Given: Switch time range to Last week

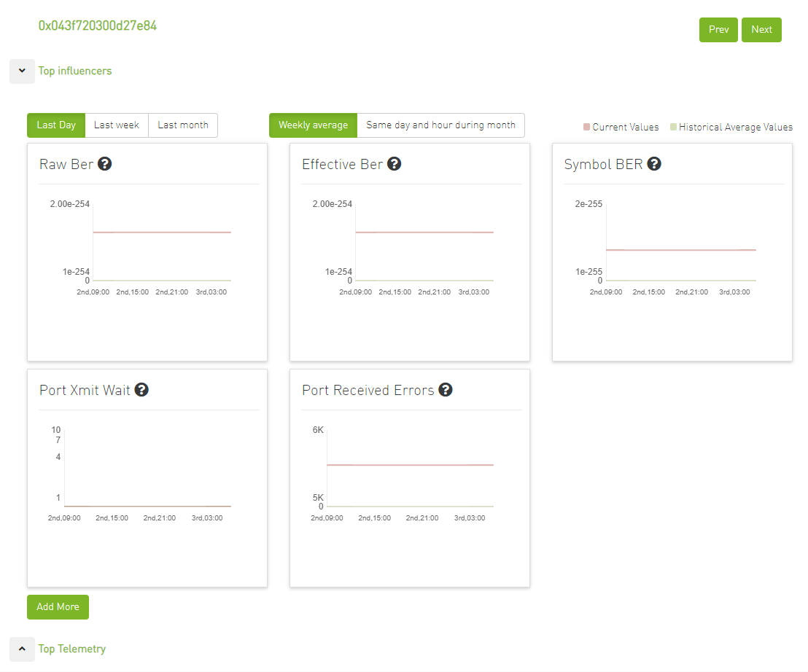Looking at the screenshot, I should [x=117, y=125].
